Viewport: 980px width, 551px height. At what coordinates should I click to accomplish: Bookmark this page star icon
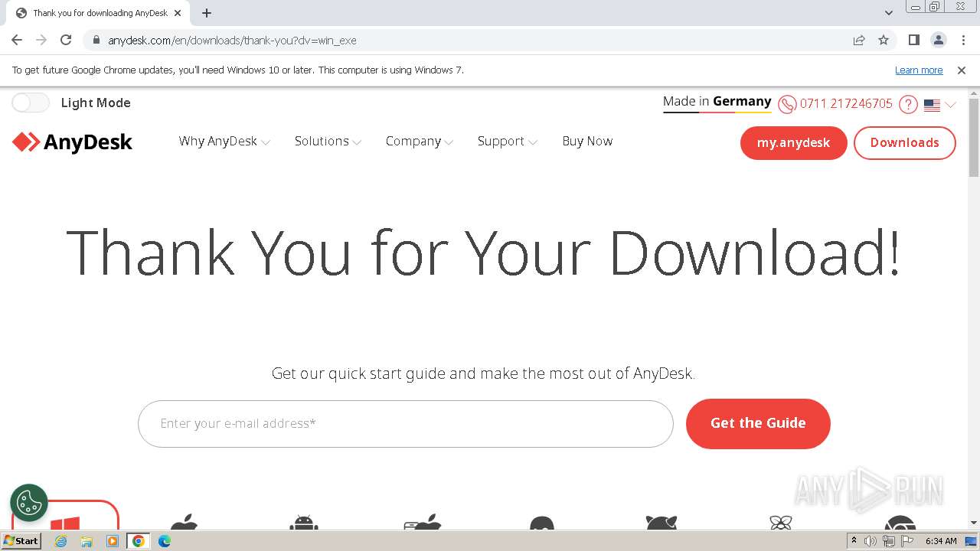pos(884,41)
